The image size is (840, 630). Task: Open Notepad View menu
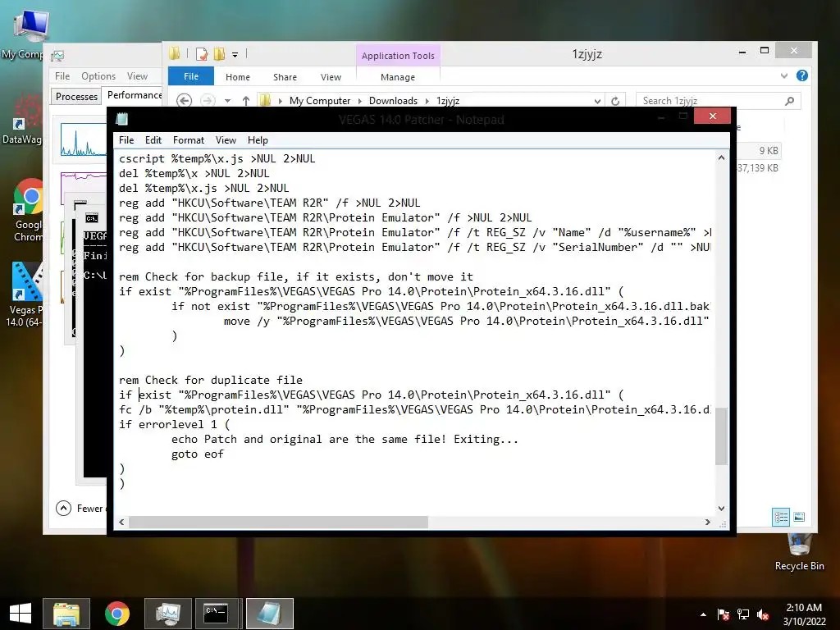pos(226,140)
